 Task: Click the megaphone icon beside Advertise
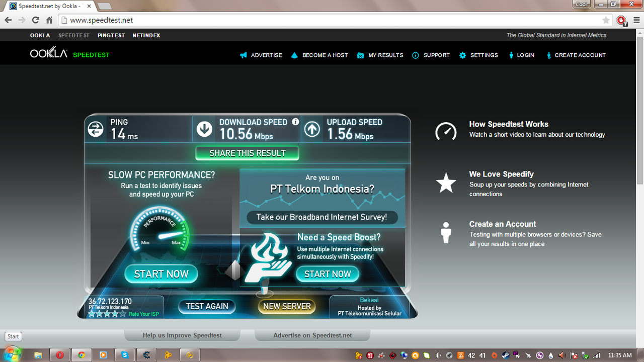coord(244,55)
